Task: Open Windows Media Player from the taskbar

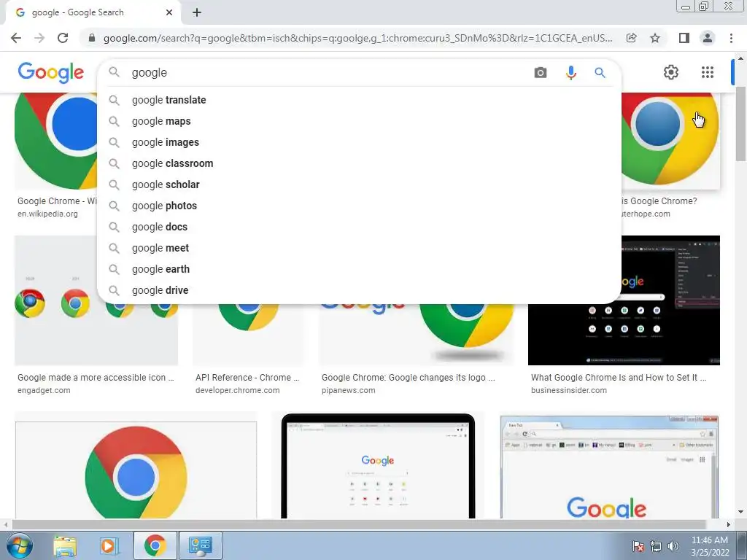Action: pyautogui.click(x=108, y=545)
